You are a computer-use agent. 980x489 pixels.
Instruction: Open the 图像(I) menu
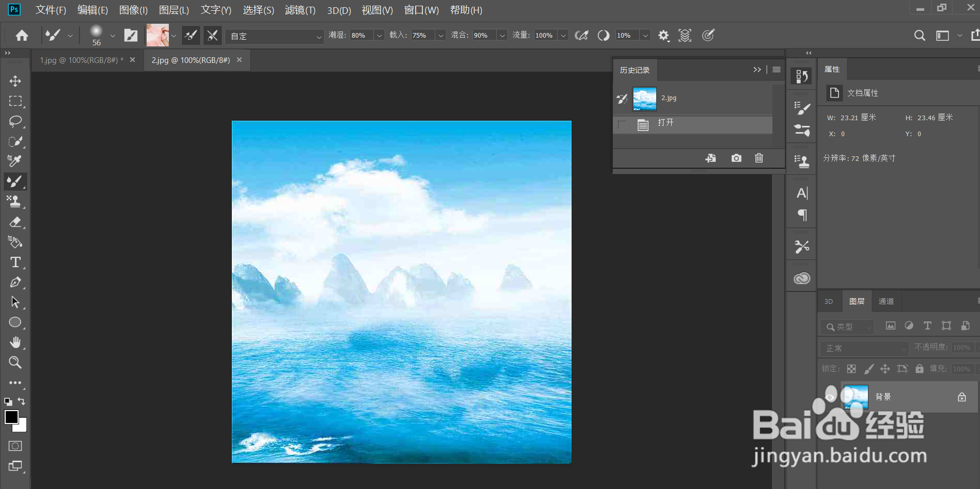pyautogui.click(x=133, y=10)
